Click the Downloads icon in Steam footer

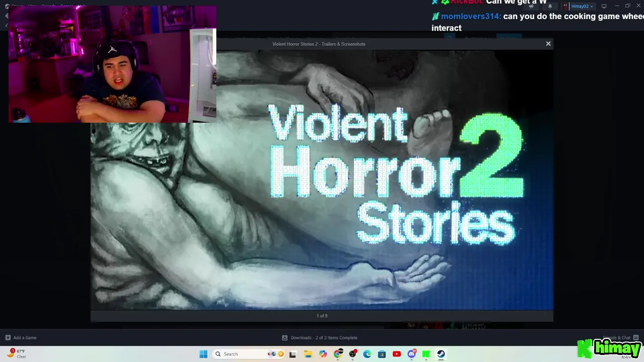pos(284,338)
